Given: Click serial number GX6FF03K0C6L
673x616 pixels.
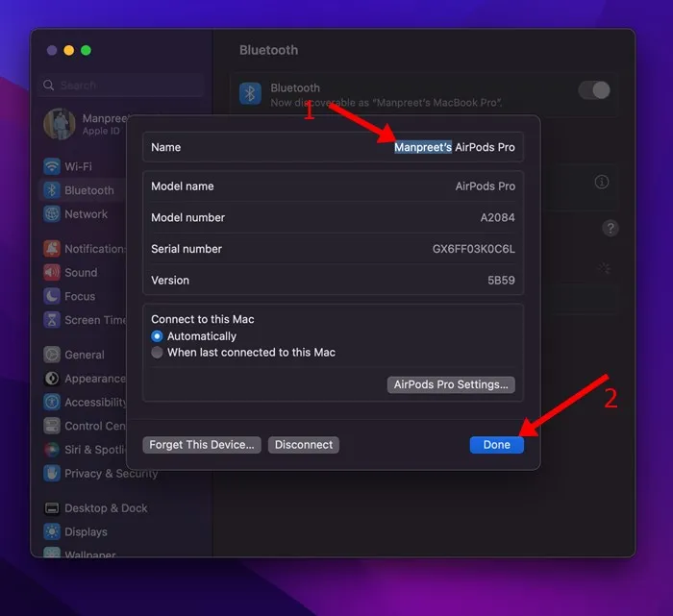Looking at the screenshot, I should coord(473,249).
